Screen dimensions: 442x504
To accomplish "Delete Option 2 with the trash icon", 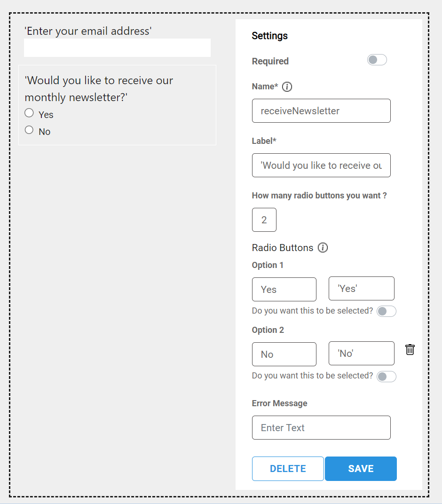I will tap(410, 349).
